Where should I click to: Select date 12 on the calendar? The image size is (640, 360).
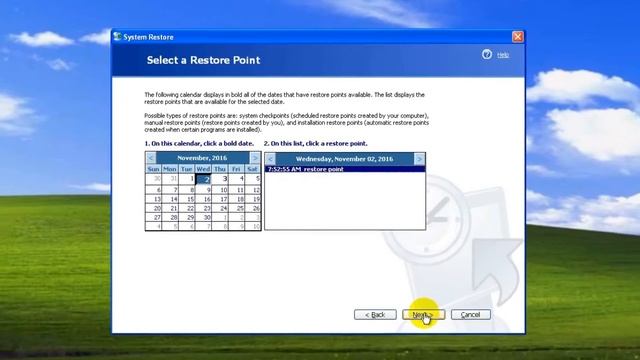click(253, 190)
